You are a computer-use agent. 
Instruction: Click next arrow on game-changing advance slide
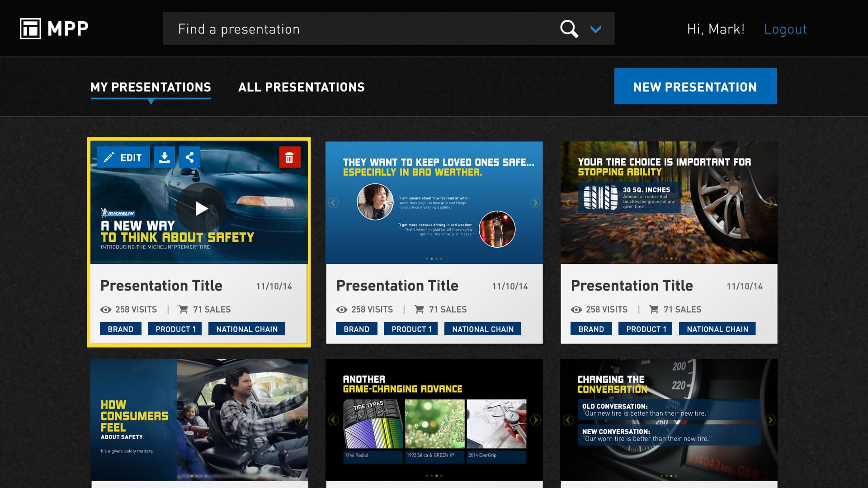pyautogui.click(x=535, y=420)
